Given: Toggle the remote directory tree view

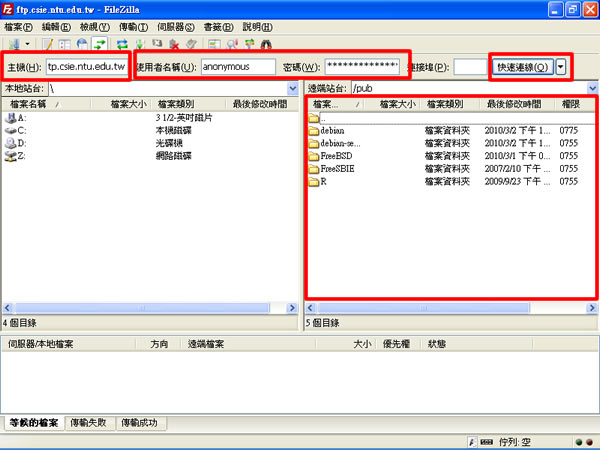Looking at the screenshot, I should point(82,44).
